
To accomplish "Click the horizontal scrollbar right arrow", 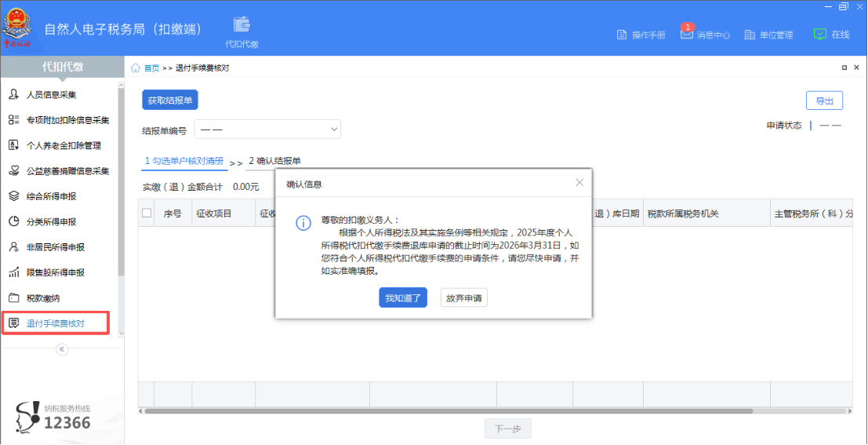I will 850,411.
